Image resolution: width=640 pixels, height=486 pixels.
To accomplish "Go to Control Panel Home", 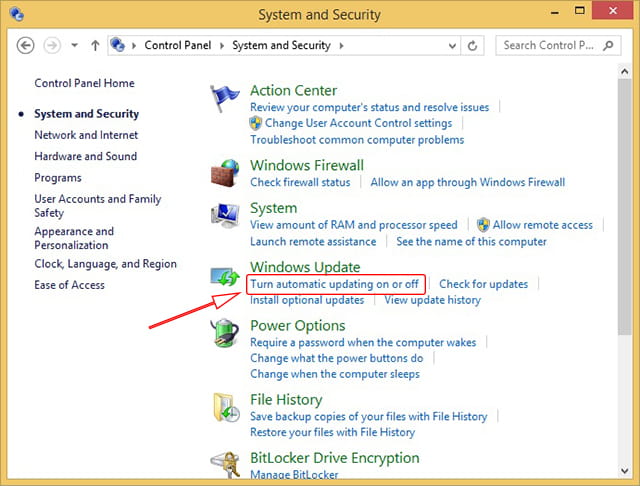I will [x=84, y=83].
